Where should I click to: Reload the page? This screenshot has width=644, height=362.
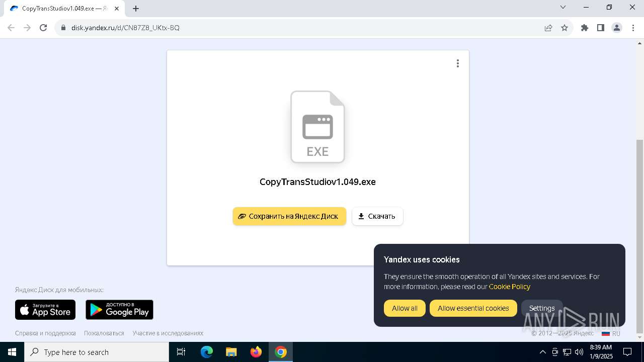click(x=43, y=28)
